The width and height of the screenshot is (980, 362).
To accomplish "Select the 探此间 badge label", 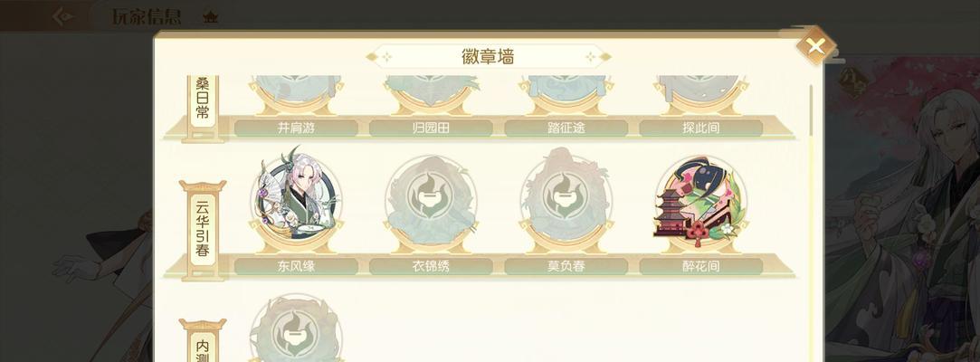I will 700,129.
